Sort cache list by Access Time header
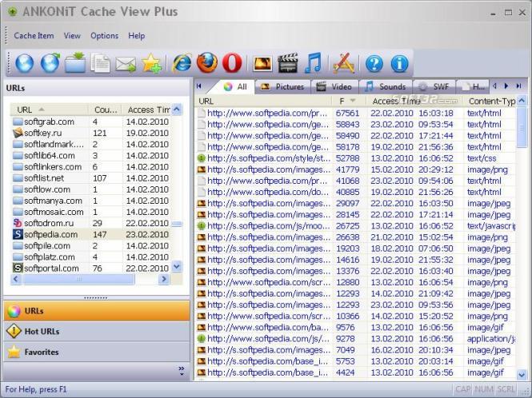532x398 pixels. pos(414,101)
